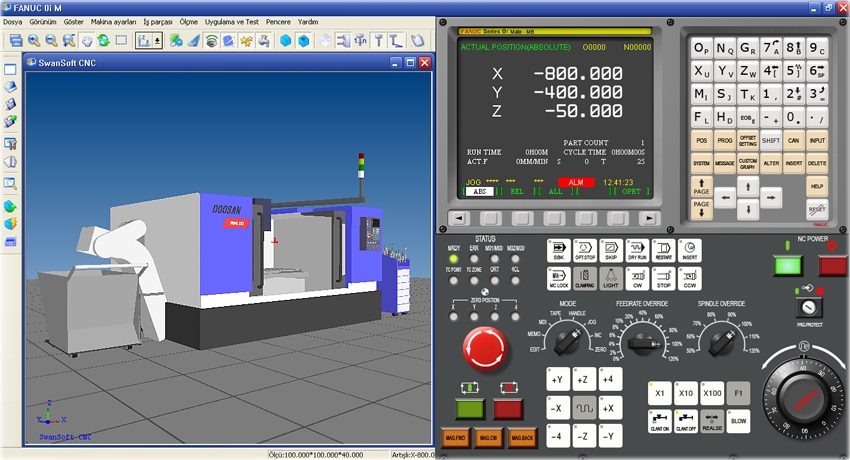Click the zoom in magnifier toolbar icon
The height and width of the screenshot is (460, 850).
click(34, 41)
